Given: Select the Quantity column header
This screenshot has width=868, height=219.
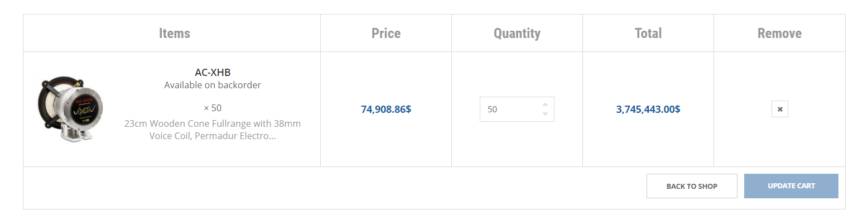Looking at the screenshot, I should coord(517,33).
